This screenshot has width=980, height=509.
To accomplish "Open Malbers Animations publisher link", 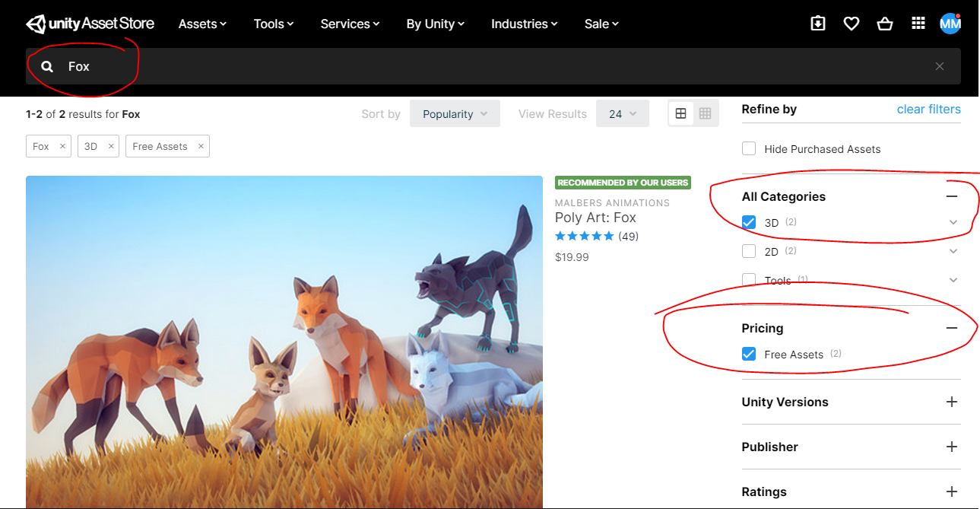I will tap(612, 203).
